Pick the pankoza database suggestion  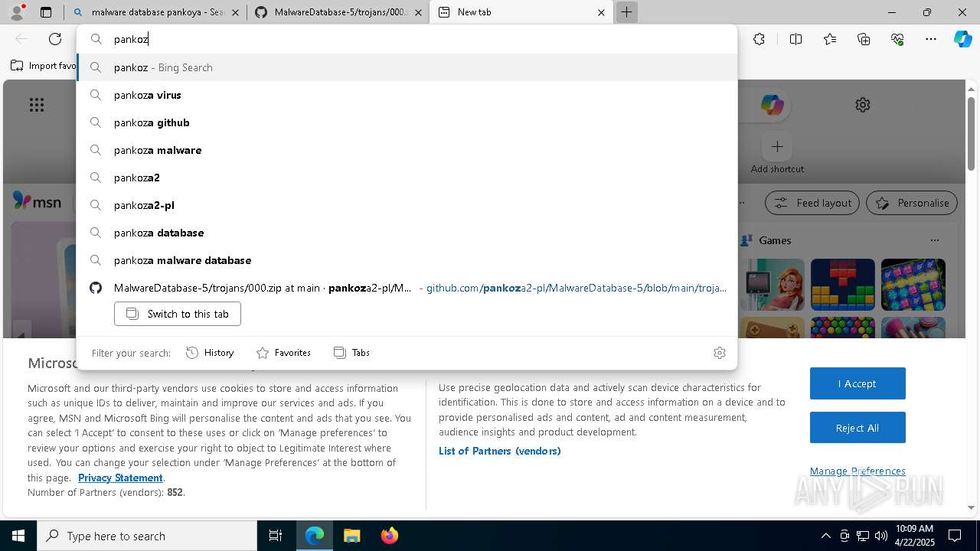tap(407, 233)
